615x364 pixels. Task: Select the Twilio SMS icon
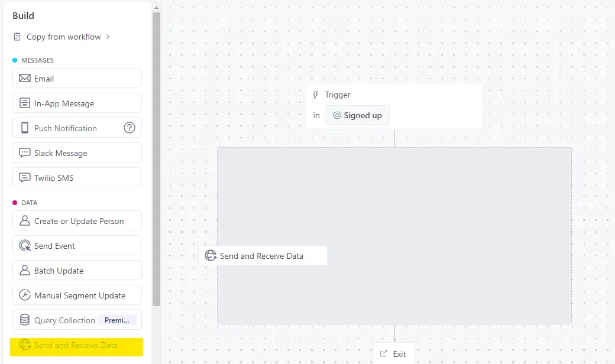24,177
